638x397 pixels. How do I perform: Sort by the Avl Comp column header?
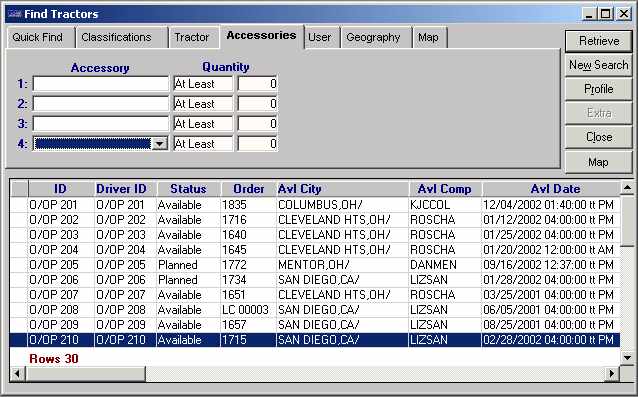(445, 189)
